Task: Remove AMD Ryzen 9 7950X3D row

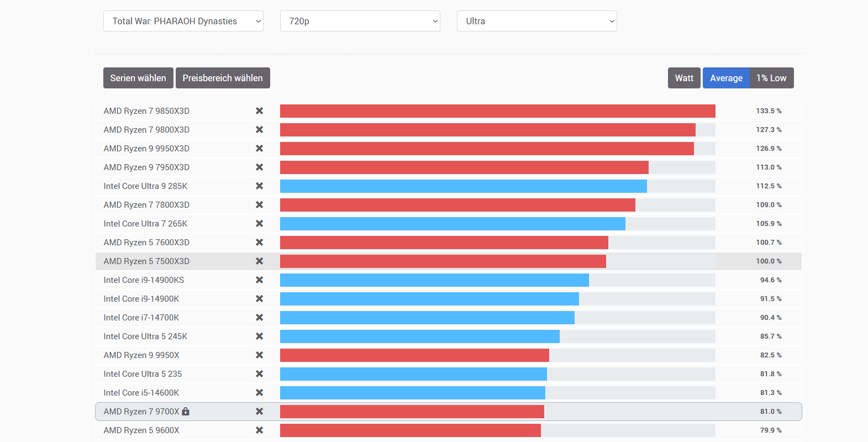Action: point(259,167)
